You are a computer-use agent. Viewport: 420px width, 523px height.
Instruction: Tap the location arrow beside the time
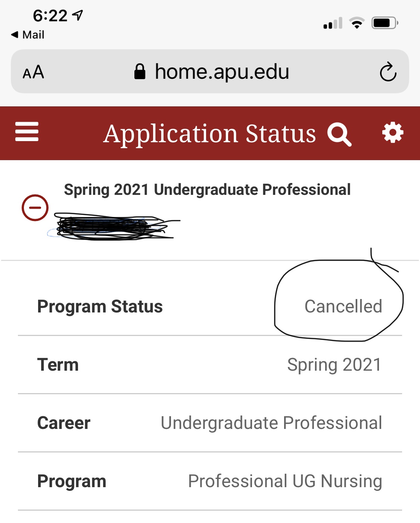(78, 15)
